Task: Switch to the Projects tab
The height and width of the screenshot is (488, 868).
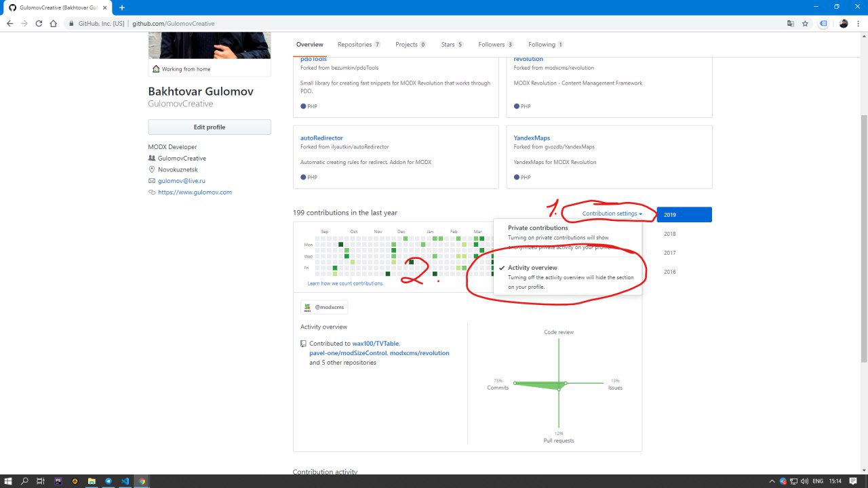Action: coord(410,45)
